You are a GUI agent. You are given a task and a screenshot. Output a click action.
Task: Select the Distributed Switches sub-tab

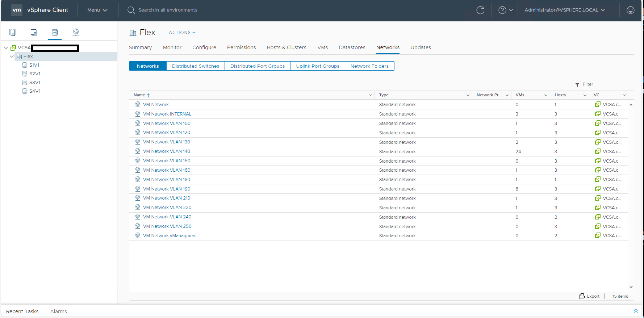(196, 66)
